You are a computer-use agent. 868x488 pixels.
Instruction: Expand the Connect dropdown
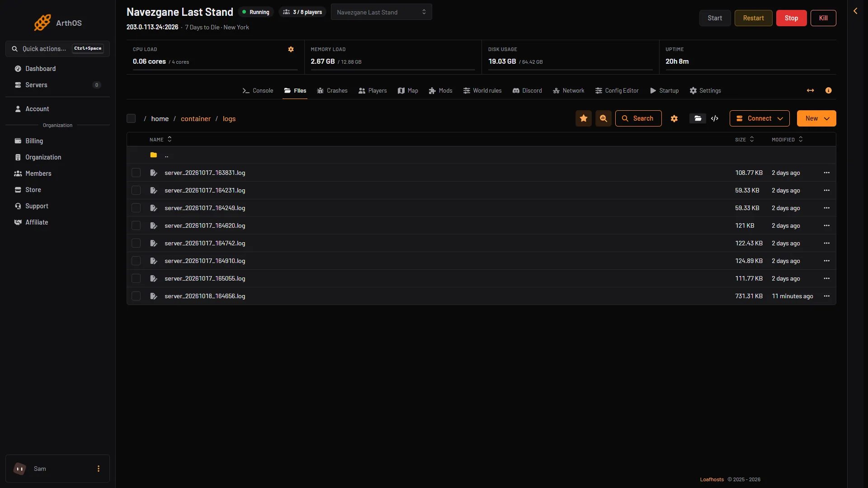(x=759, y=118)
